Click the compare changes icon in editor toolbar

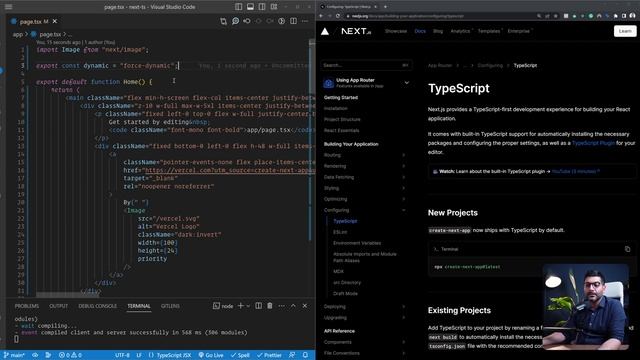[x=223, y=21]
